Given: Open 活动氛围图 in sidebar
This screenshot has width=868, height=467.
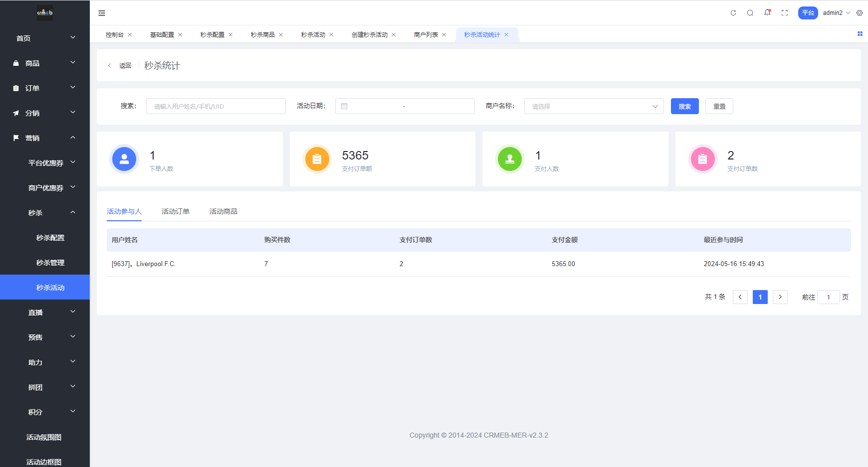Looking at the screenshot, I should pos(45,437).
